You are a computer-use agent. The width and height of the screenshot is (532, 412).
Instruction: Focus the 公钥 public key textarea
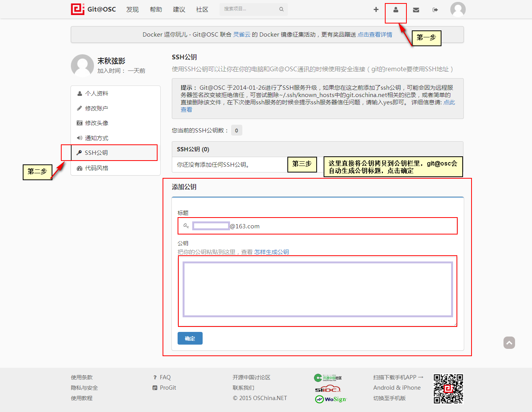coord(317,291)
